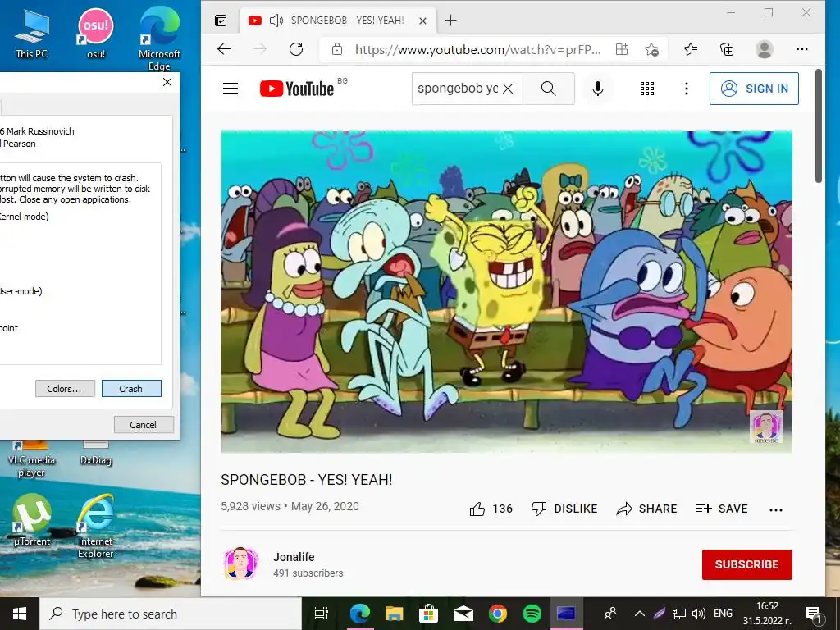Select osu! desktop shortcut

pyautogui.click(x=96, y=33)
